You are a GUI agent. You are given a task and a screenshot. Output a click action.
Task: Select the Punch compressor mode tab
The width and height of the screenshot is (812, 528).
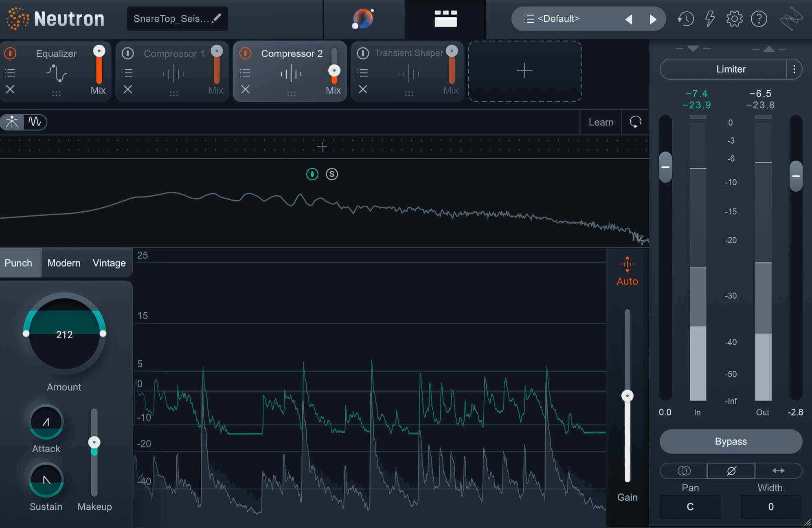18,263
